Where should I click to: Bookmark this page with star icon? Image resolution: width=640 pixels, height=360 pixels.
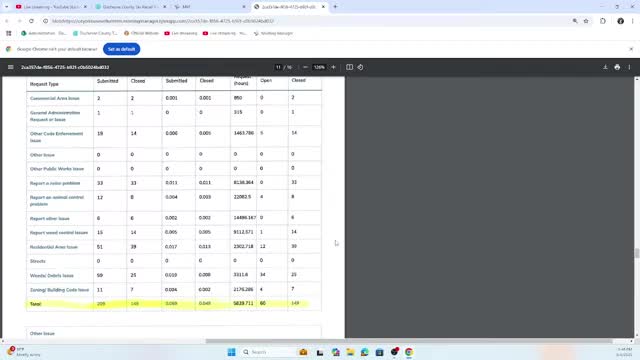tap(586, 21)
